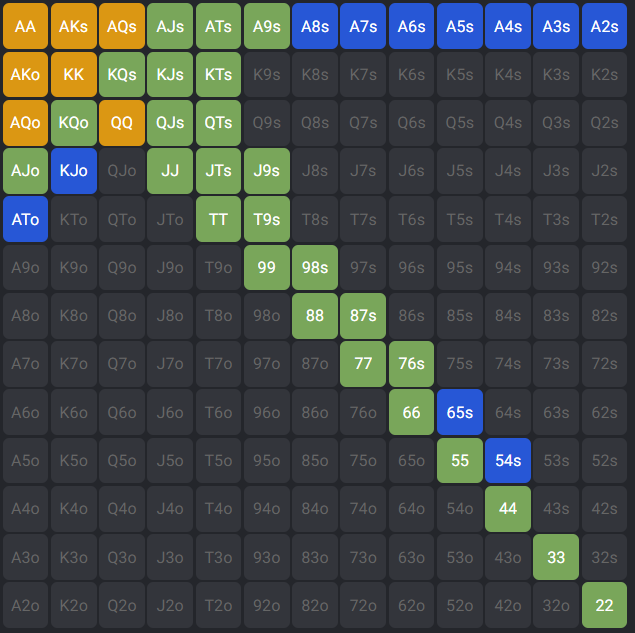Viewport: 635px width, 633px height.
Task: Click the QQ orange cell
Action: (x=122, y=123)
